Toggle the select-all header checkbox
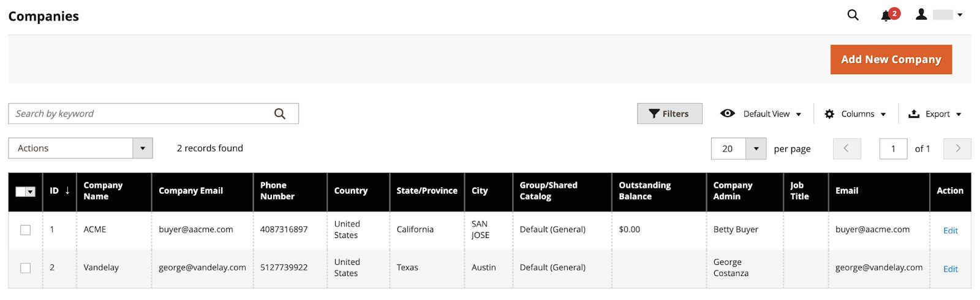 (x=21, y=191)
